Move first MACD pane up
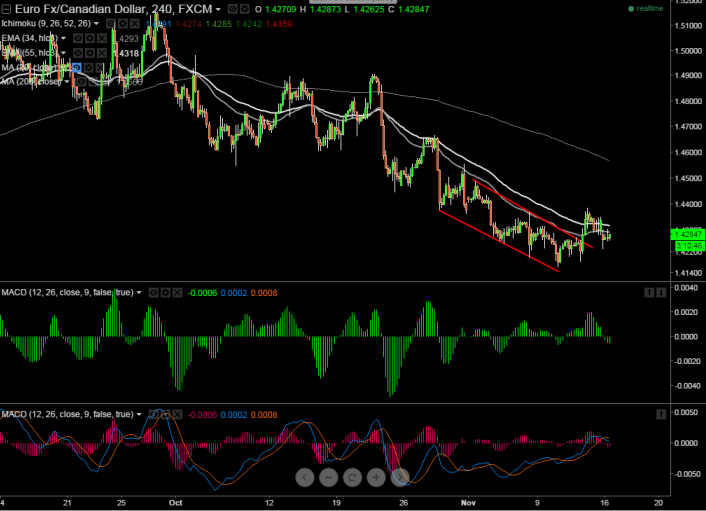 [x=648, y=292]
